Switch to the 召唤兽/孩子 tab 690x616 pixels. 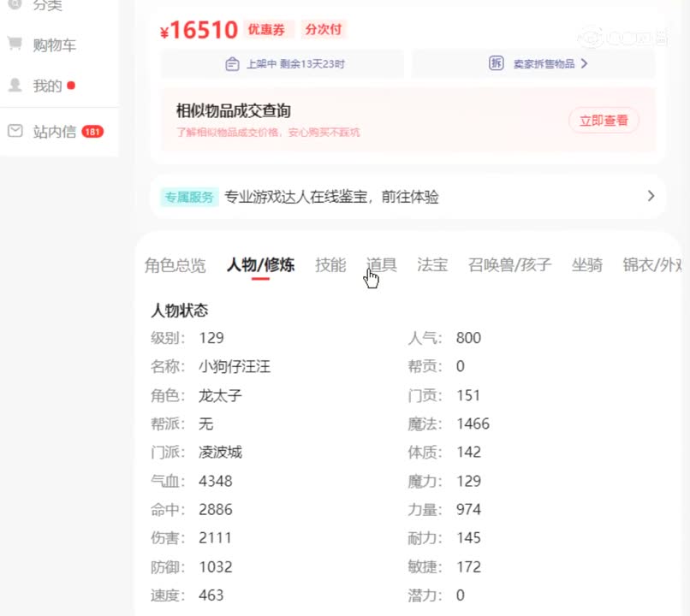click(x=509, y=265)
